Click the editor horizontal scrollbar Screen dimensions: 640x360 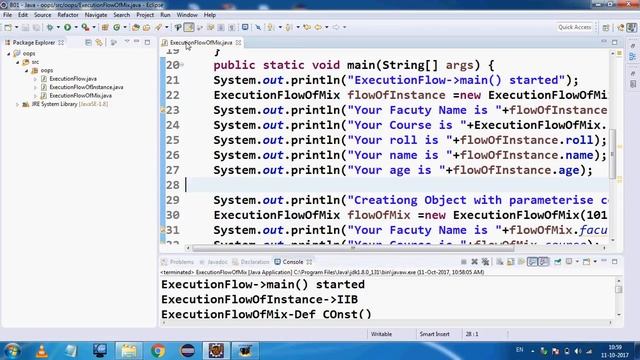pyautogui.click(x=353, y=248)
